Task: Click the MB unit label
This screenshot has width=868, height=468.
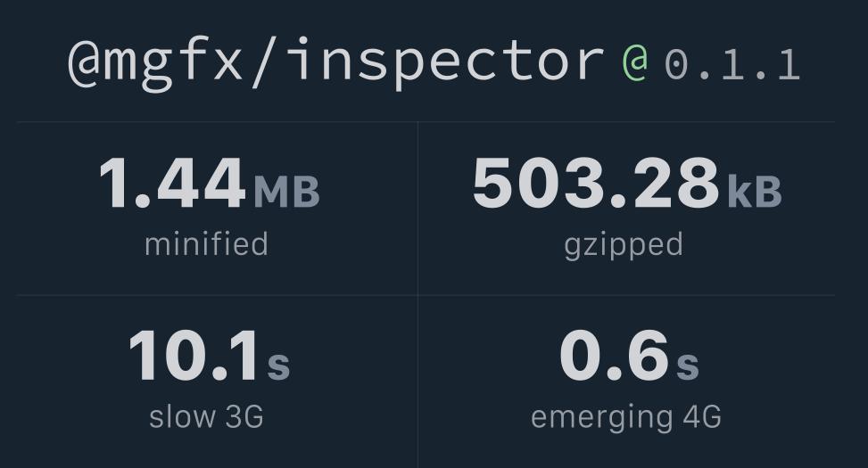Action: tap(286, 192)
